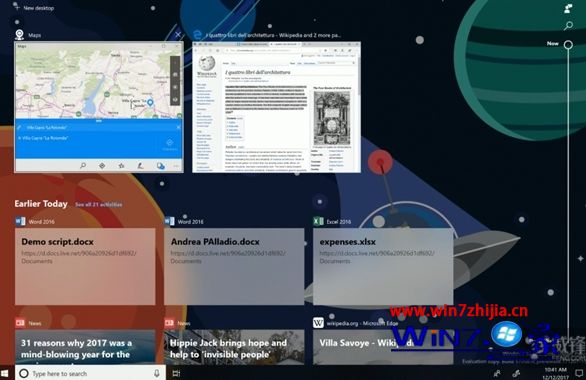Click the timeline Now marker

(568, 45)
